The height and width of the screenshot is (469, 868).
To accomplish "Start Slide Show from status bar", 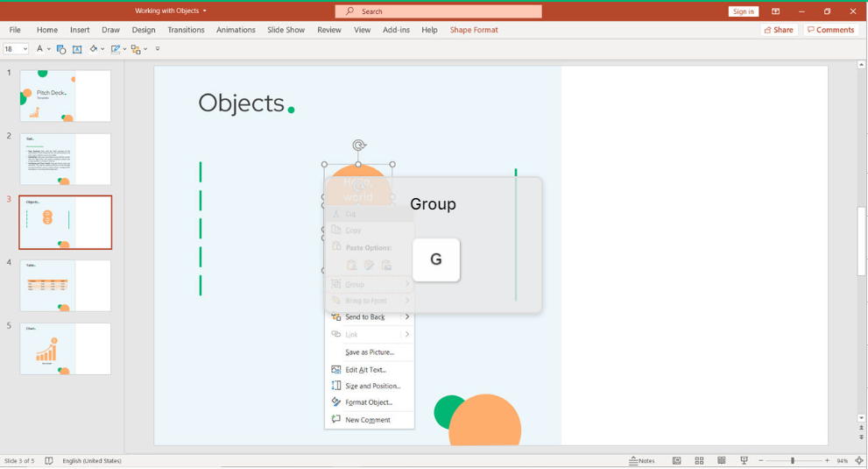I will coord(744,461).
